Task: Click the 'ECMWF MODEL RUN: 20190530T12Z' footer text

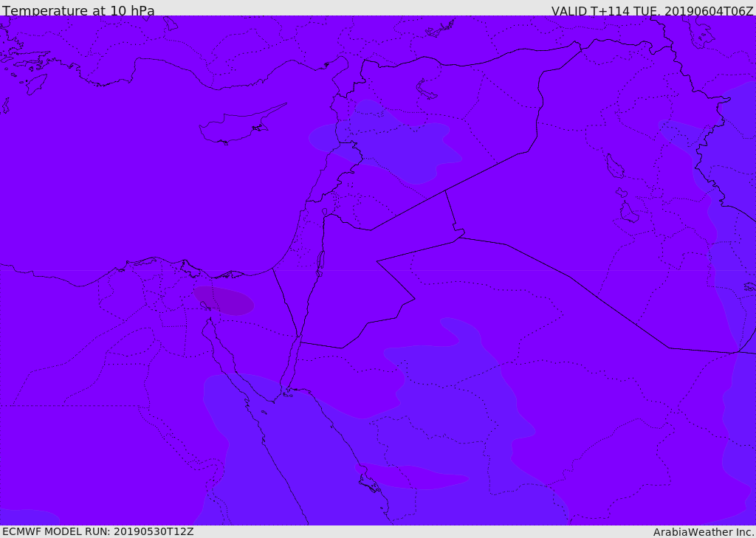Action: (x=98, y=531)
